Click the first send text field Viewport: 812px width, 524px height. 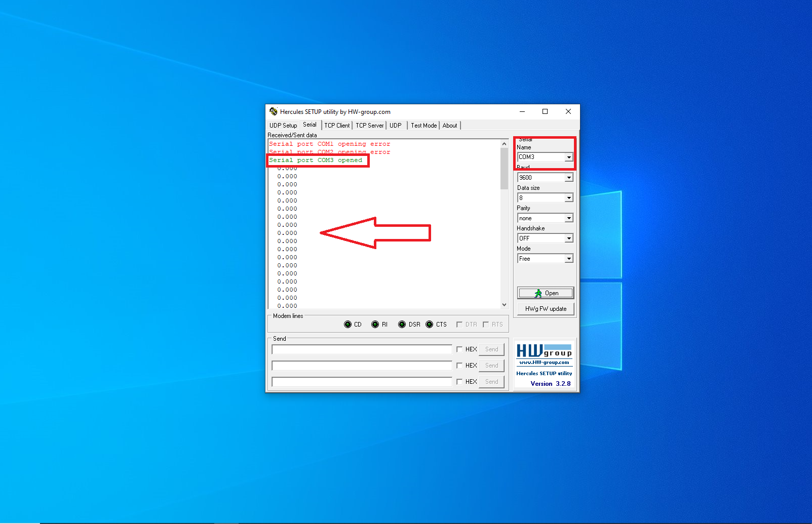(x=362, y=349)
